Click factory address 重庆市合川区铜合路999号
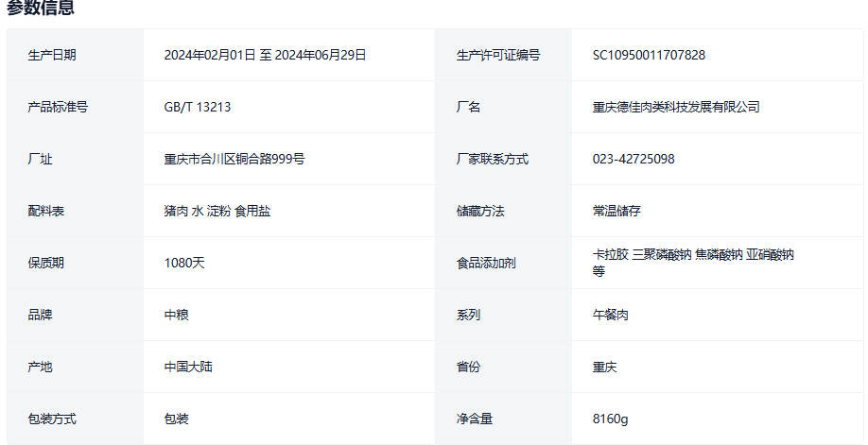This screenshot has width=868, height=445. click(234, 159)
